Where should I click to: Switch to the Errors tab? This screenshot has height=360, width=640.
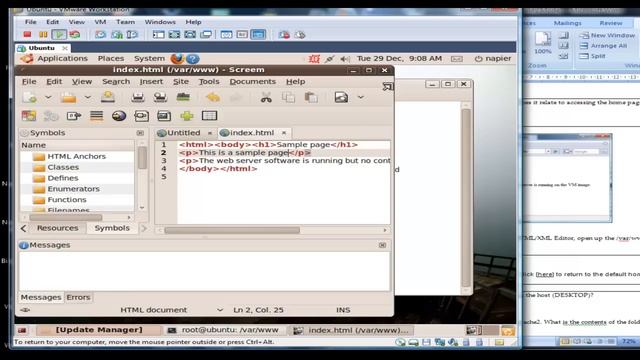[78, 298]
